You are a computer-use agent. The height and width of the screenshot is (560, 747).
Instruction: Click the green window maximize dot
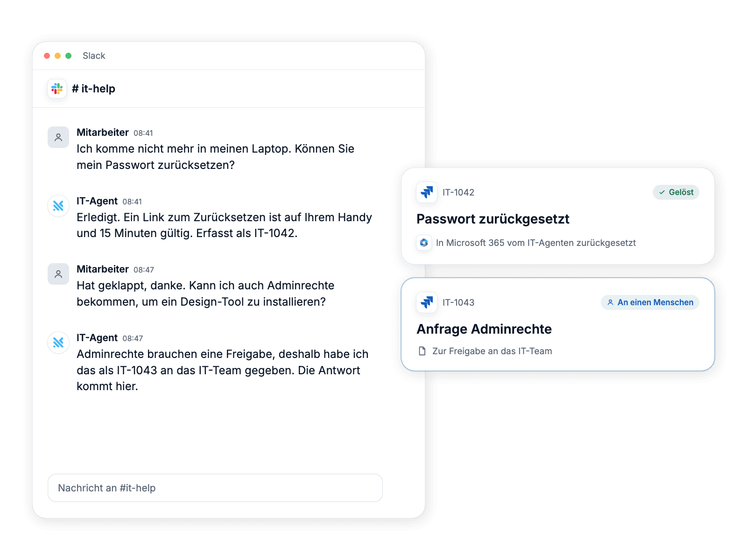(x=69, y=56)
